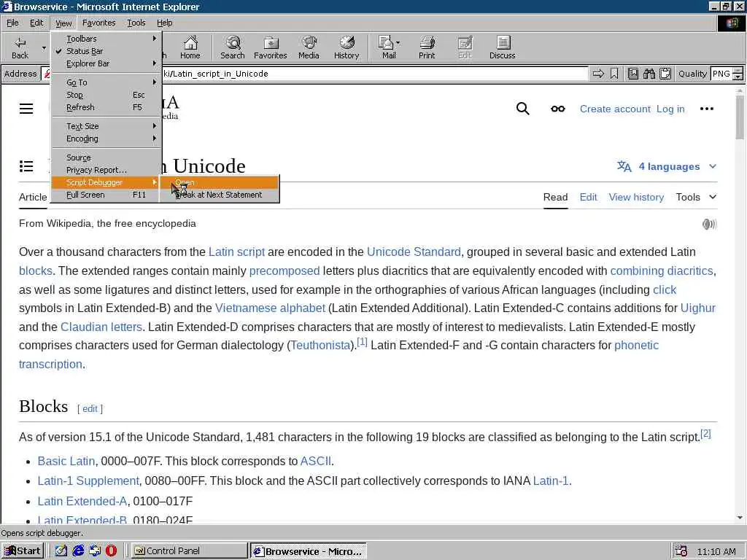Click the bookmark ribbon icon in links bar
The height and width of the screenshot is (560, 747).
(x=614, y=74)
